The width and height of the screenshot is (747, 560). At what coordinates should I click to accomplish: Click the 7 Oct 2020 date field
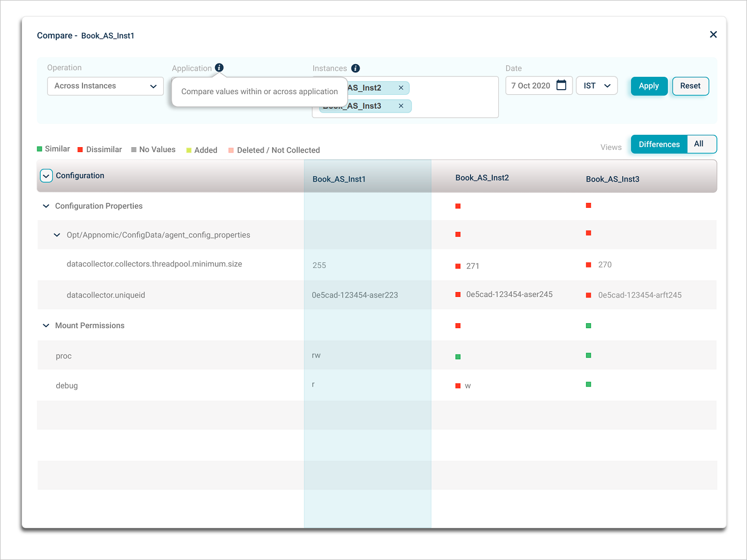pos(531,86)
